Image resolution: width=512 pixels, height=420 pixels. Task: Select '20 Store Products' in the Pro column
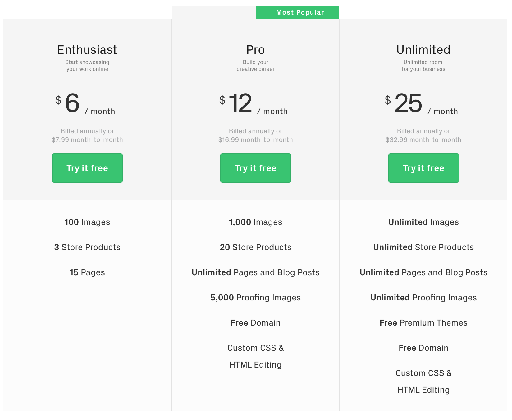point(255,247)
